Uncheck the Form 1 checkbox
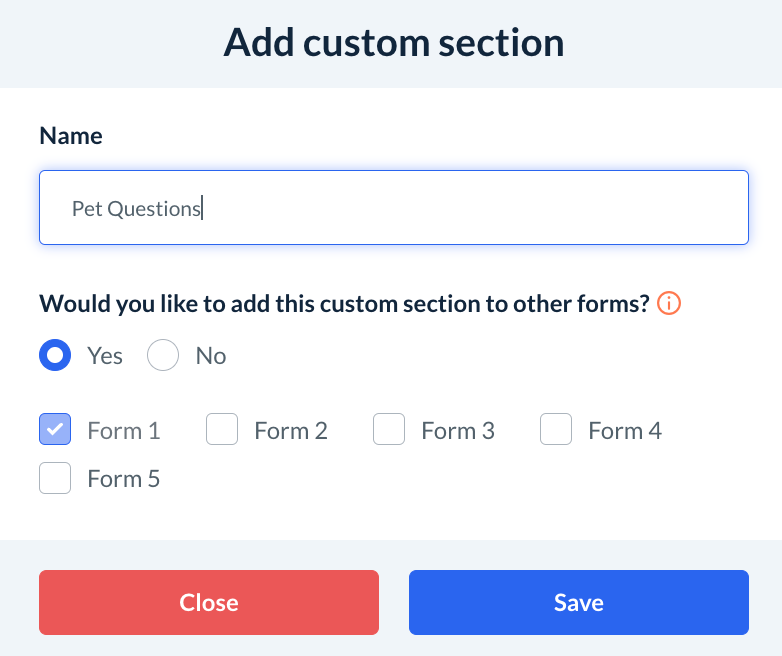 [x=55, y=431]
